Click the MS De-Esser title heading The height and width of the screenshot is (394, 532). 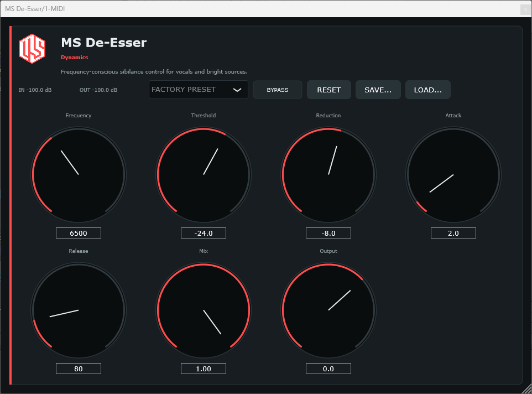[104, 43]
